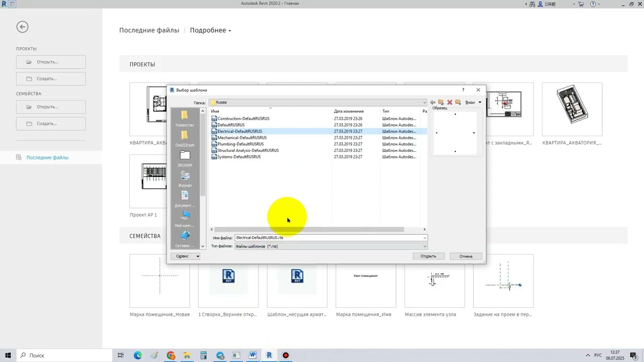Open Chrome from the taskbar

click(x=171, y=355)
